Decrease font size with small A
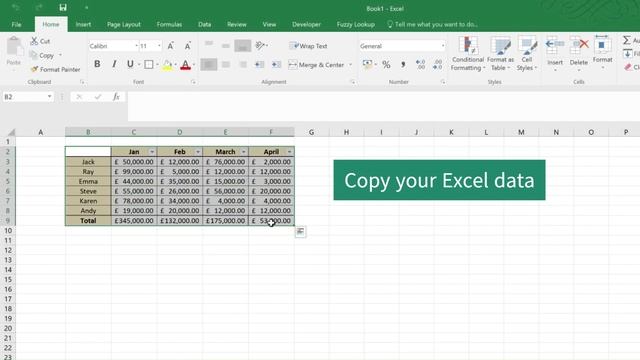The width and height of the screenshot is (640, 360). (187, 46)
